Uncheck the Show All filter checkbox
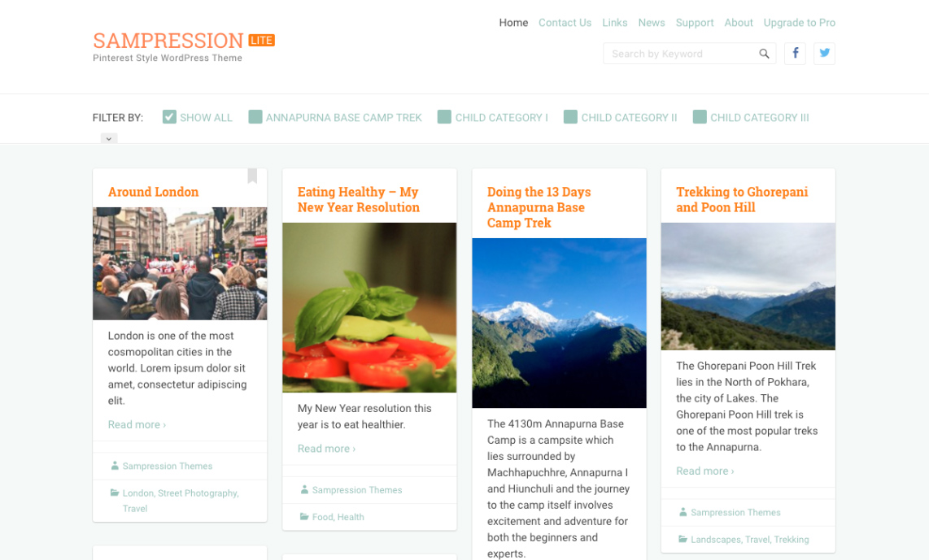 click(169, 116)
